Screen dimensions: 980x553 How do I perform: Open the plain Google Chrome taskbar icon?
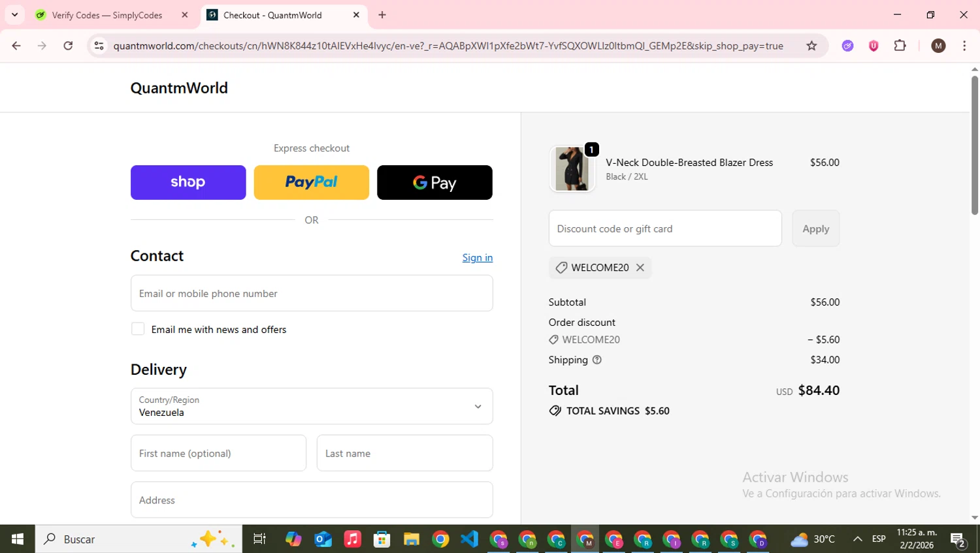(440, 539)
